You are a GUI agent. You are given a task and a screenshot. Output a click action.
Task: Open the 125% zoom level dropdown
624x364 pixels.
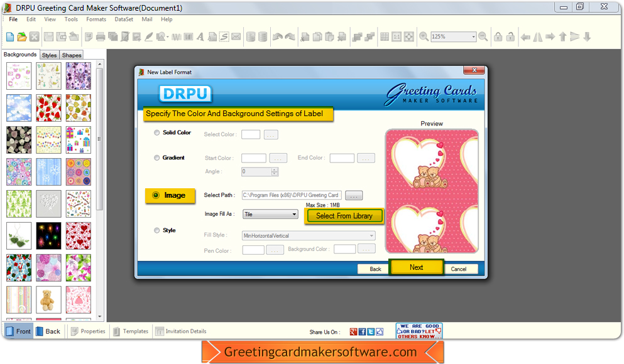click(473, 36)
